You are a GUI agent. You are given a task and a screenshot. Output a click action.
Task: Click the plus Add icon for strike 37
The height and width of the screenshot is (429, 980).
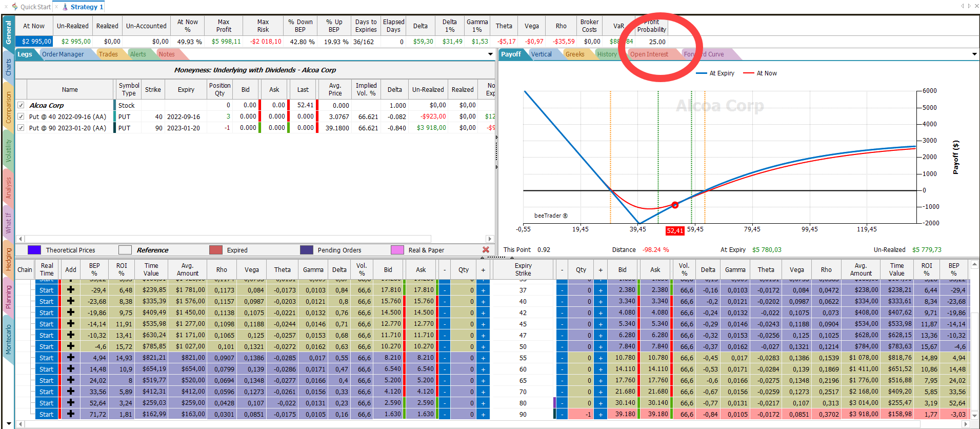[x=71, y=290]
